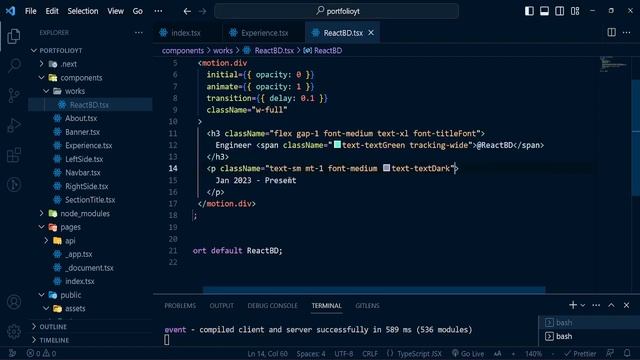Change the UTF-8 file encoding
640x360 pixels.
(x=343, y=353)
